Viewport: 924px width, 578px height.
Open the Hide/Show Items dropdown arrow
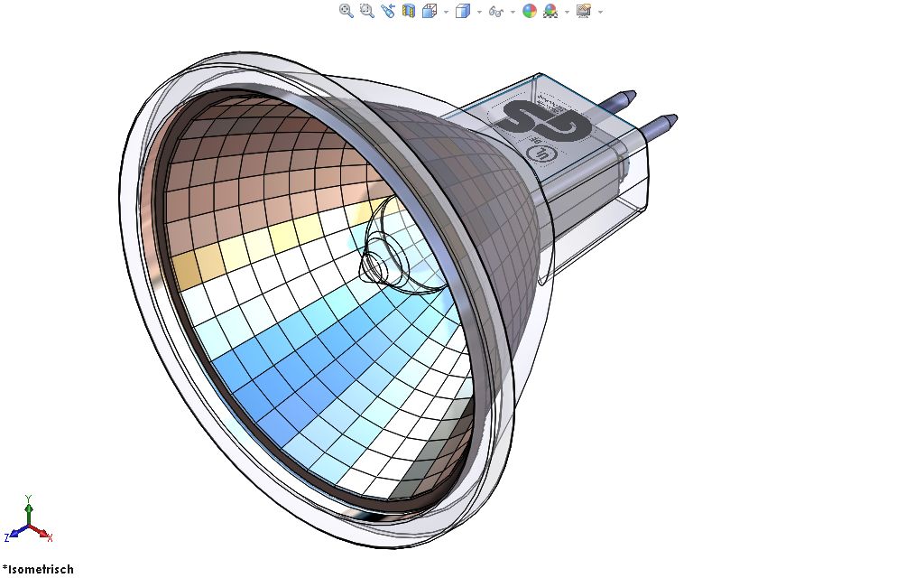[x=513, y=12]
